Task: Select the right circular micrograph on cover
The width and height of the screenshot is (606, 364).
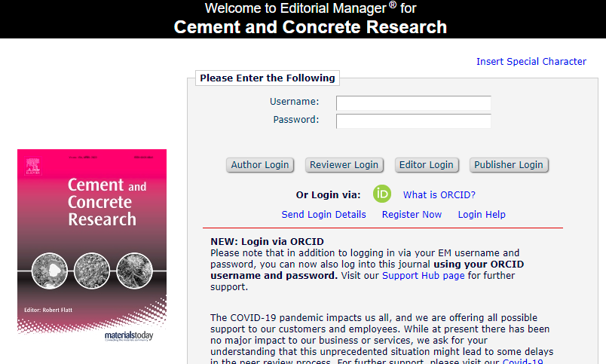Action: [133, 271]
